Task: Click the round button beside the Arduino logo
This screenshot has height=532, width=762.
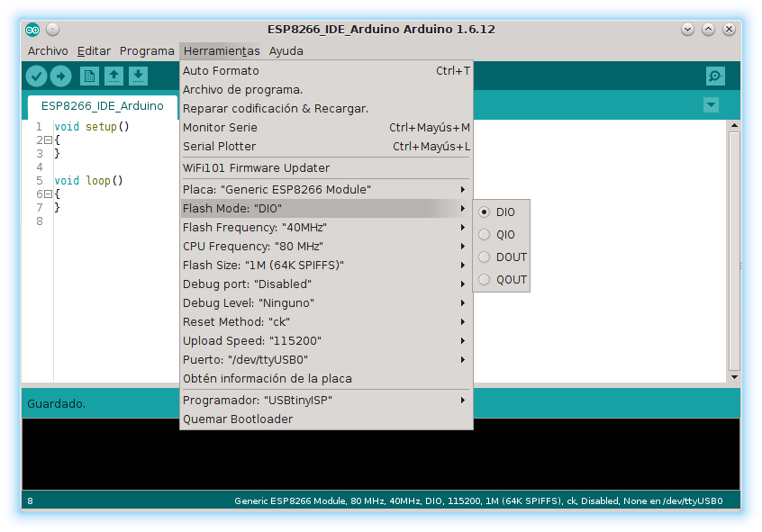Action: point(53,30)
